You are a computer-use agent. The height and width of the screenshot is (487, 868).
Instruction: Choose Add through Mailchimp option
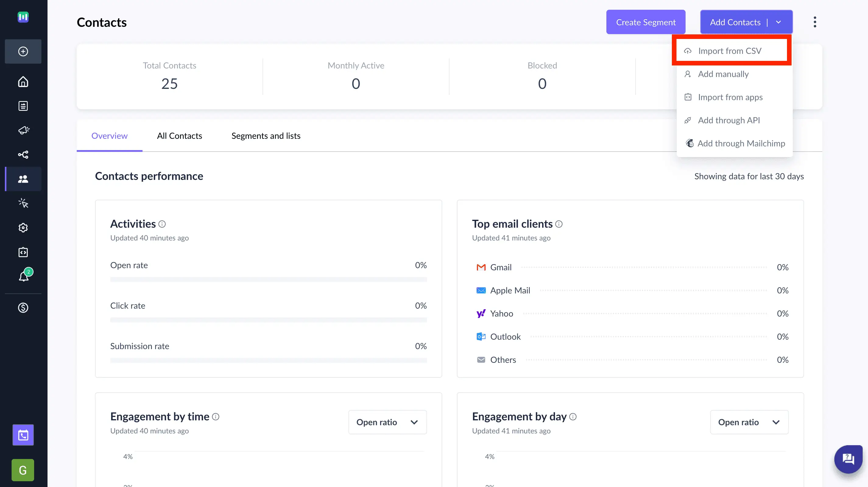tap(741, 143)
